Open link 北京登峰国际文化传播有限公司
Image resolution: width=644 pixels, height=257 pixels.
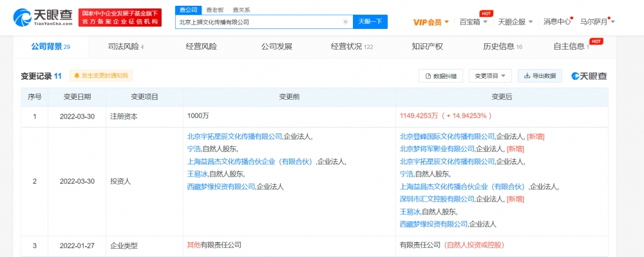[448, 137]
